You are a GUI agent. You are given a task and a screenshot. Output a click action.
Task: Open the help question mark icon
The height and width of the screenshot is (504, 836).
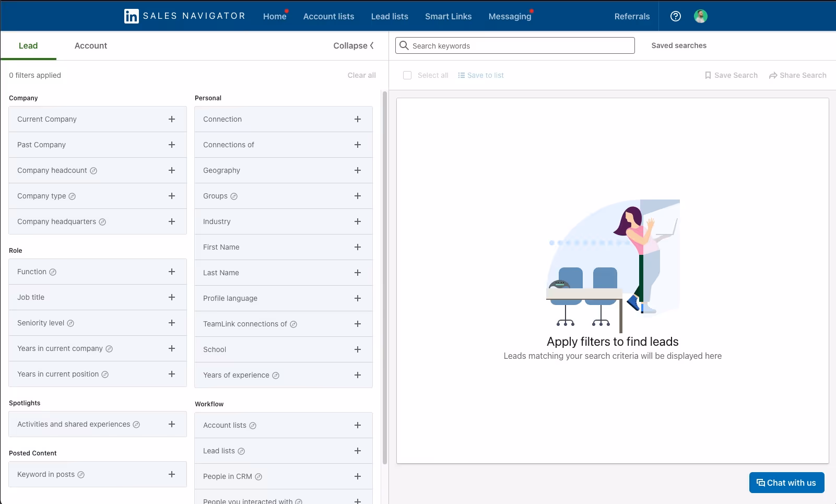tap(676, 16)
